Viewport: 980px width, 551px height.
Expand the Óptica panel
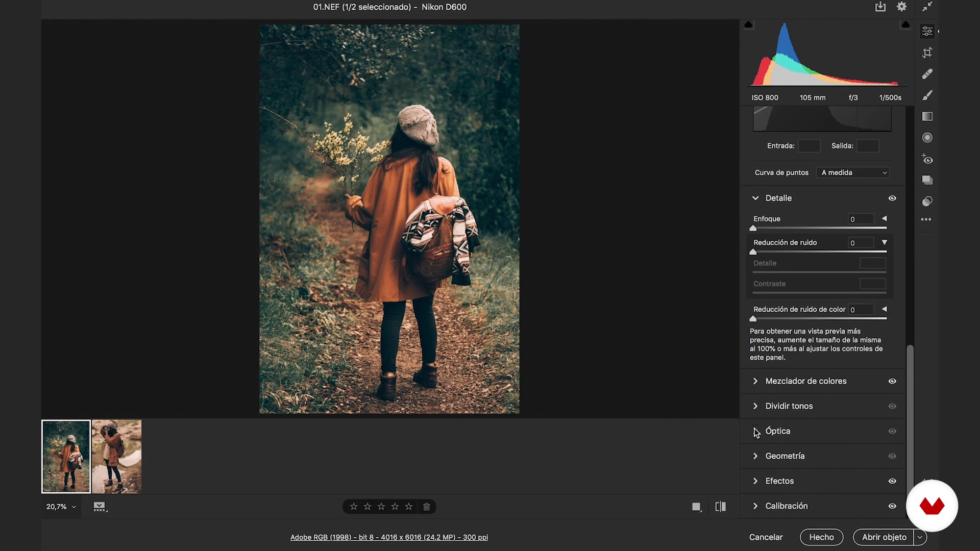(x=755, y=431)
